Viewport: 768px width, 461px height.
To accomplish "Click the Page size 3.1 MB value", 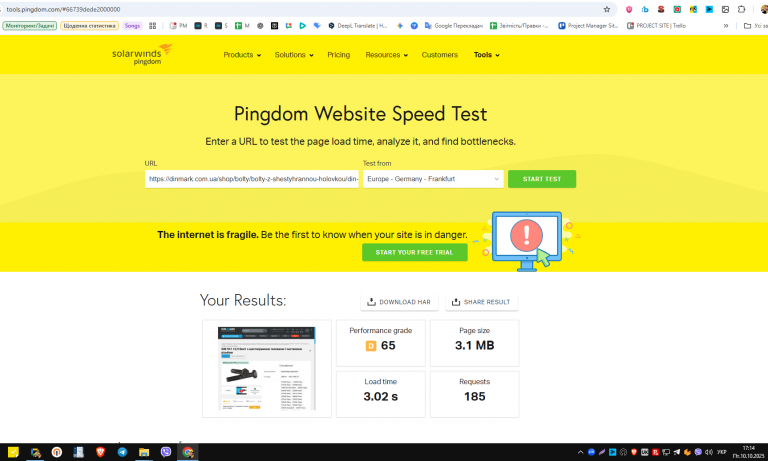I will coord(475,345).
